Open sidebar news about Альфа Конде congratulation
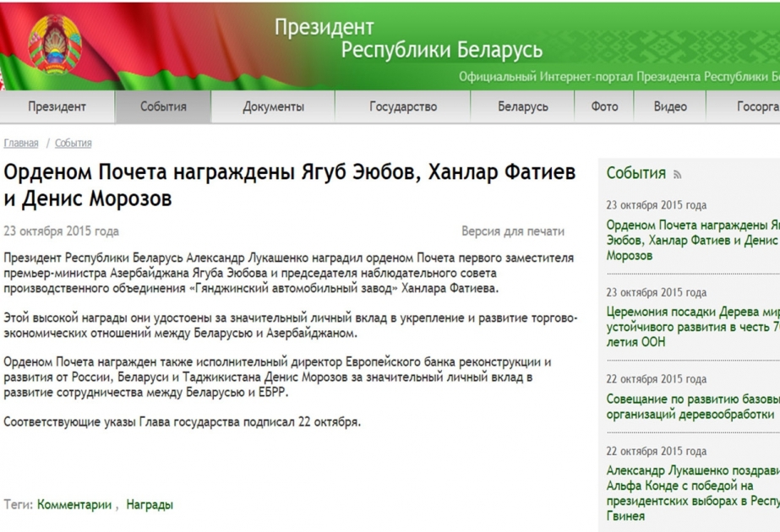Viewport: 780px width, 532px height. [692, 493]
